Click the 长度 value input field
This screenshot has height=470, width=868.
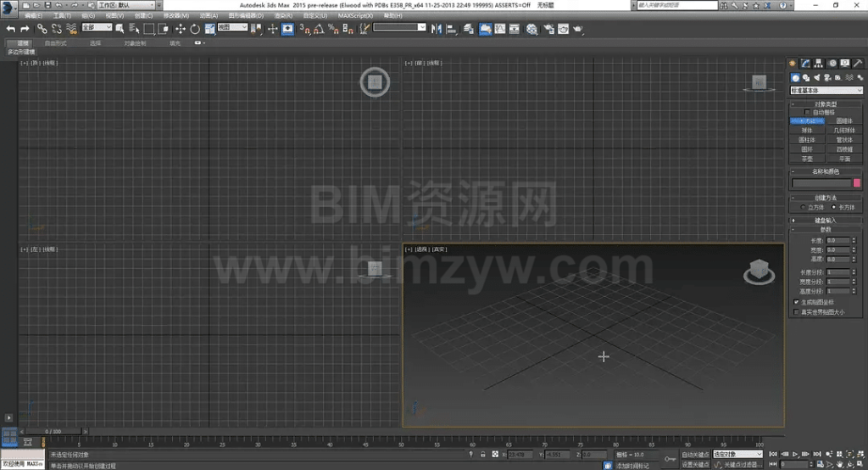pos(838,241)
